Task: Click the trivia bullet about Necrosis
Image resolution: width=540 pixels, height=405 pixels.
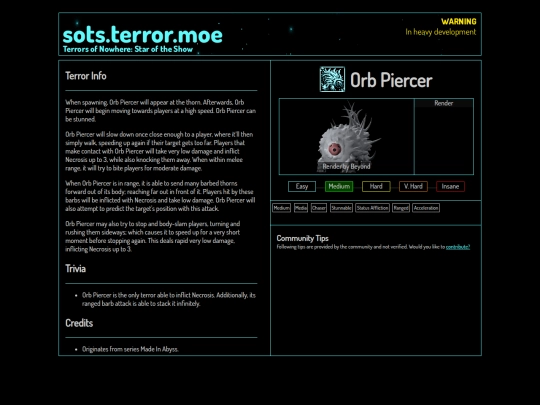Action: 169,299
